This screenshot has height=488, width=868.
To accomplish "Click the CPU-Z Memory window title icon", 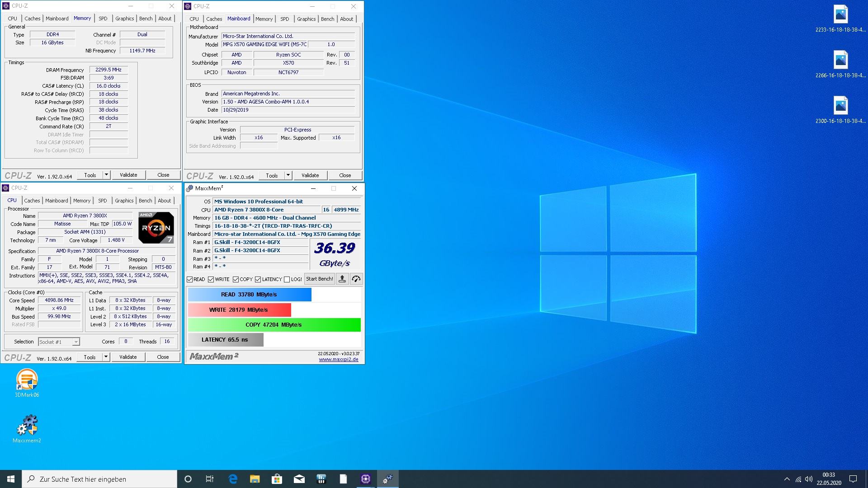I will pos(6,6).
